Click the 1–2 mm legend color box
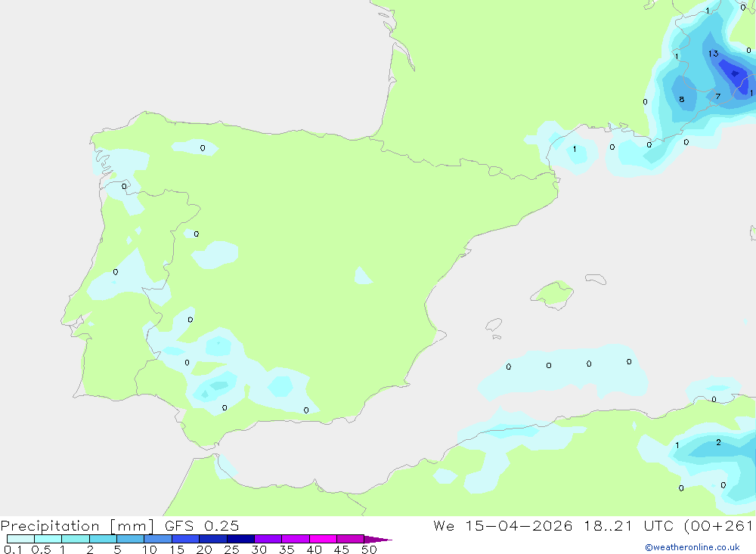 click(76, 539)
